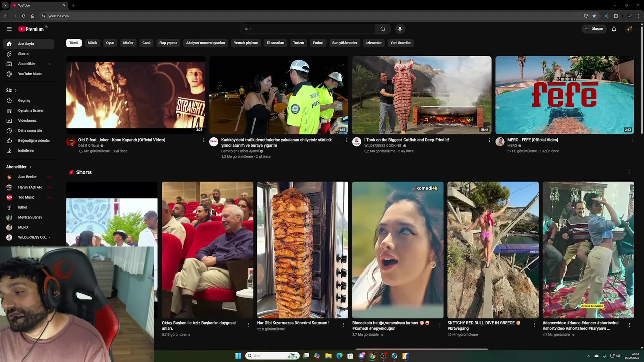Screen dimensions: 644x362
Task: Open Geçmiş history in sidebar
Action: coord(29,100)
